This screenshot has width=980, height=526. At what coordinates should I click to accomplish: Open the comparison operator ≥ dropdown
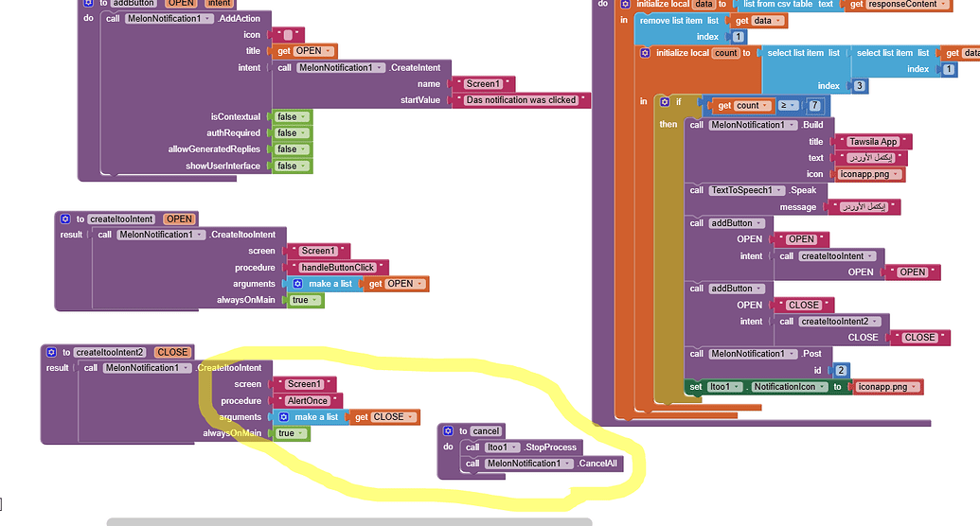click(788, 106)
